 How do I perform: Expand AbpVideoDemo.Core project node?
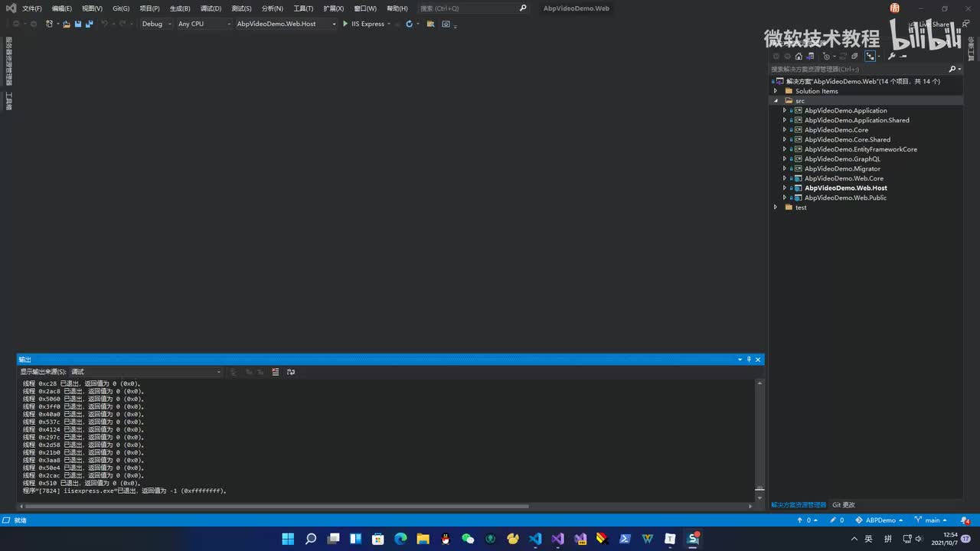(785, 130)
